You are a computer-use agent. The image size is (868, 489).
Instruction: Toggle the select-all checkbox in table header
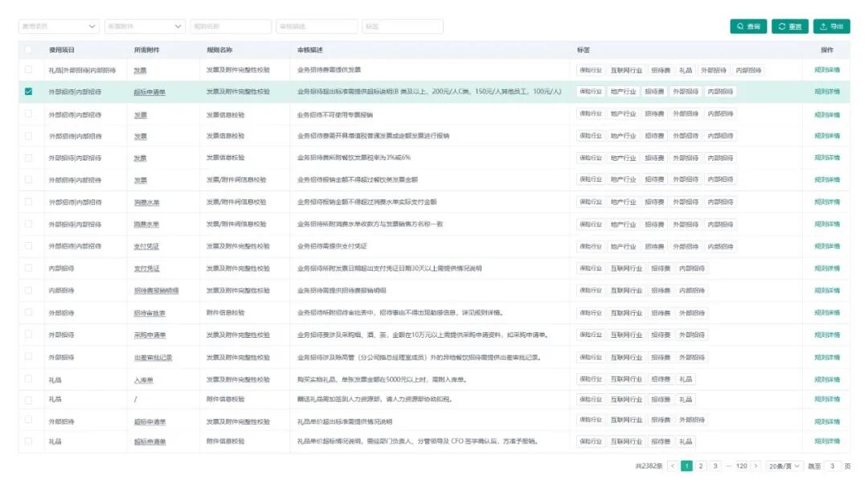[x=28, y=49]
